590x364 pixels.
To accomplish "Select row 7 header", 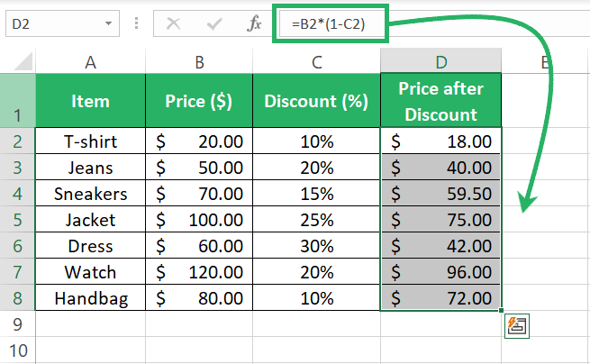I will click(18, 271).
